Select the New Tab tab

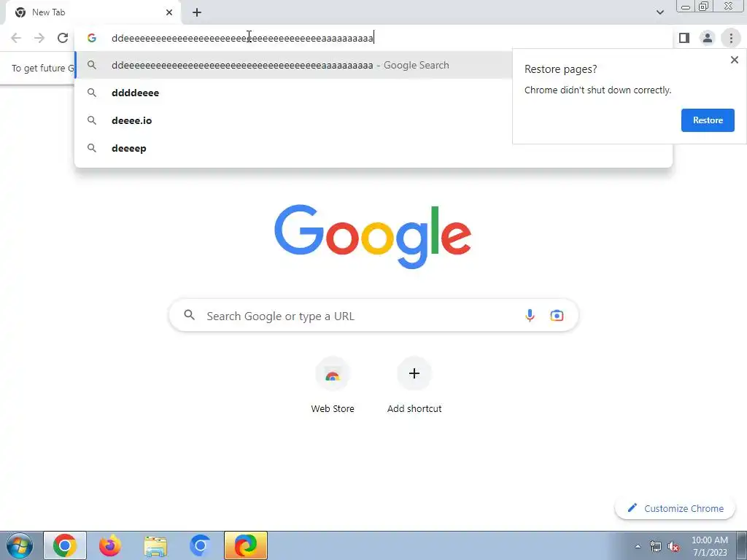[x=93, y=12]
